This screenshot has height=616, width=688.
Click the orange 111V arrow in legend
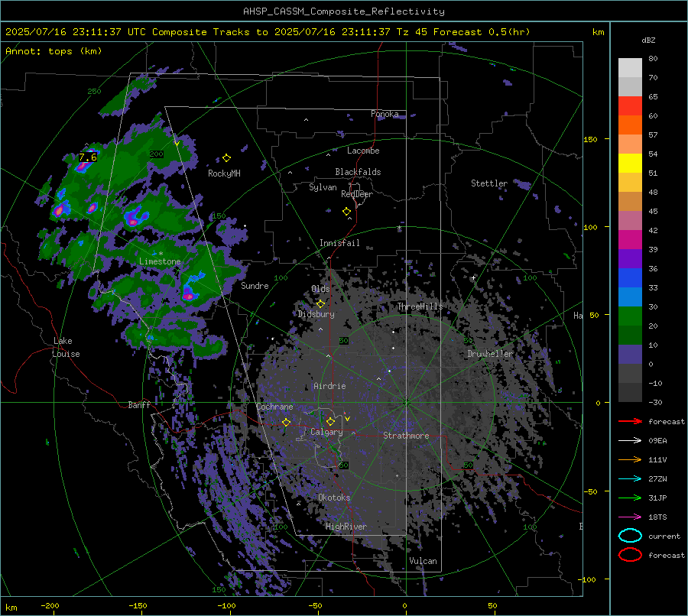click(630, 460)
